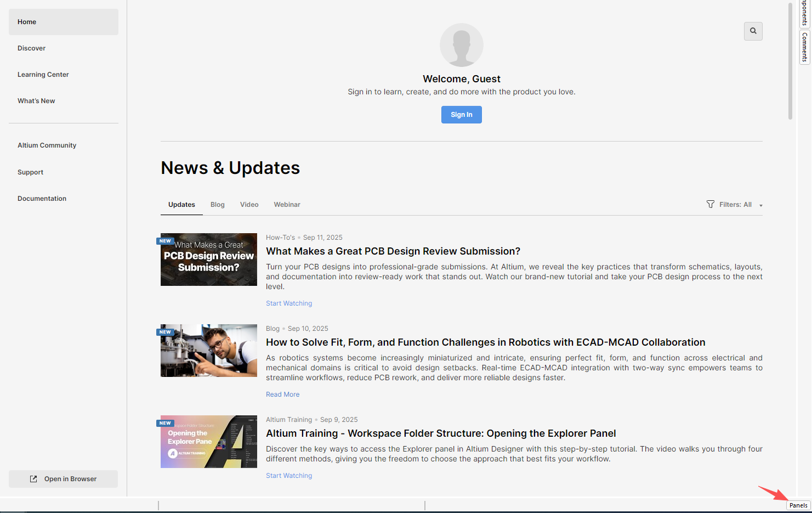The image size is (812, 513).
Task: Open the Opening the Explorer Pane thumbnail
Action: (209, 442)
